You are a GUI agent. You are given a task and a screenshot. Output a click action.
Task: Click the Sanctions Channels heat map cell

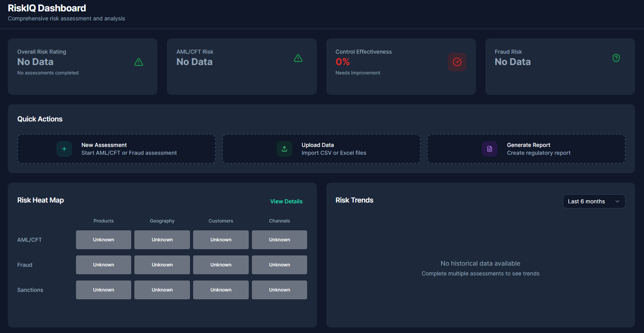(x=279, y=290)
